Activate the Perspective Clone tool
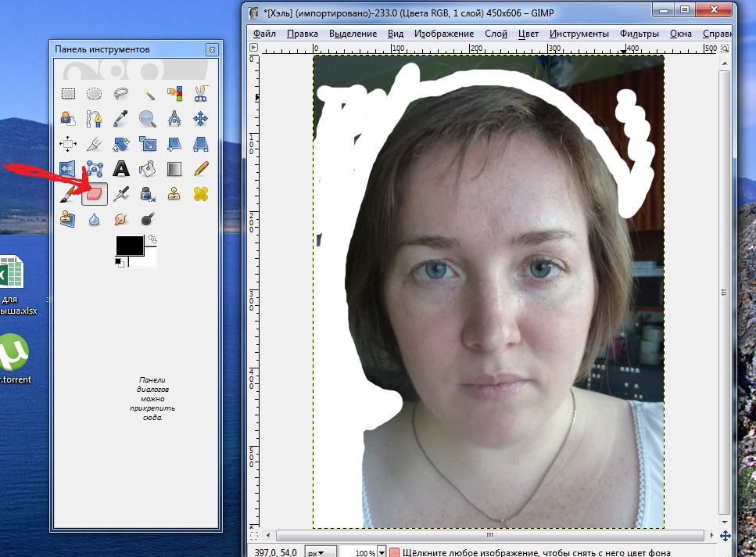This screenshot has width=756, height=557. click(68, 219)
